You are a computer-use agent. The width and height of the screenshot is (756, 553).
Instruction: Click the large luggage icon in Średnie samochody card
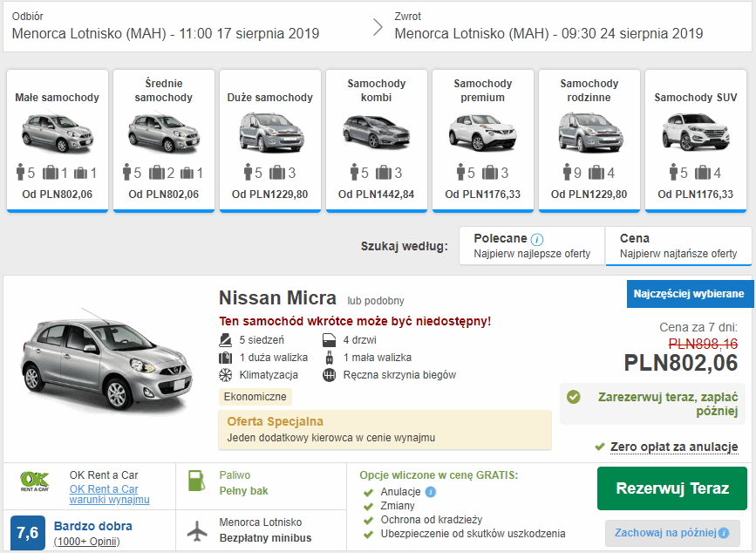(157, 172)
